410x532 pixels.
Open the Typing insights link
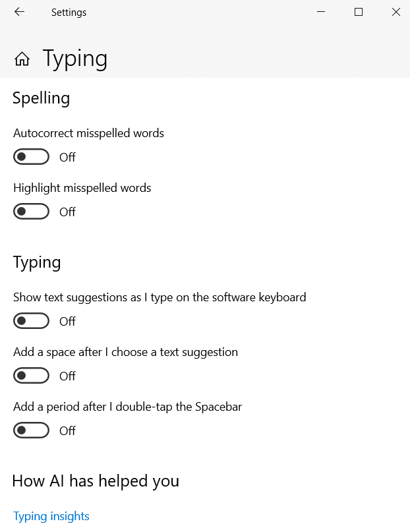point(51,516)
